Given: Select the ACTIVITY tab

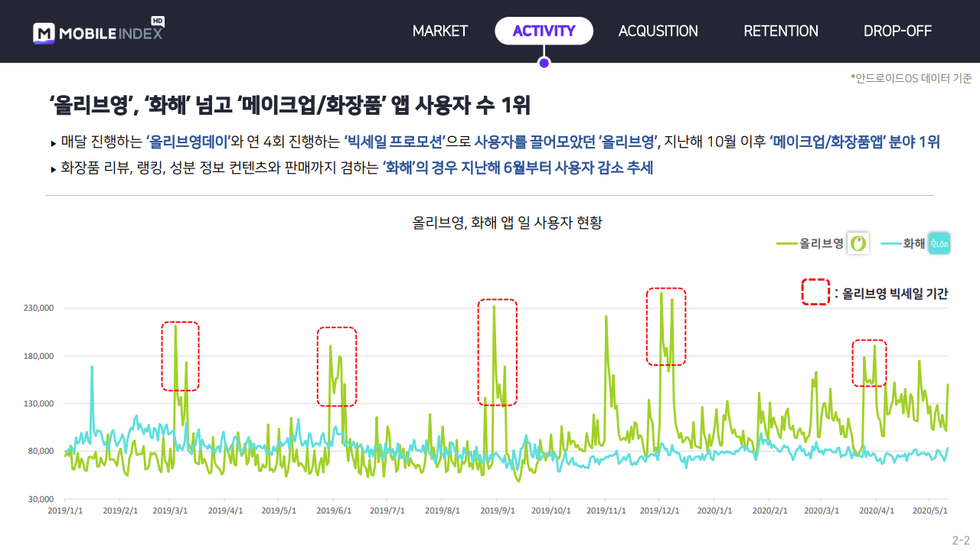Looking at the screenshot, I should [544, 31].
